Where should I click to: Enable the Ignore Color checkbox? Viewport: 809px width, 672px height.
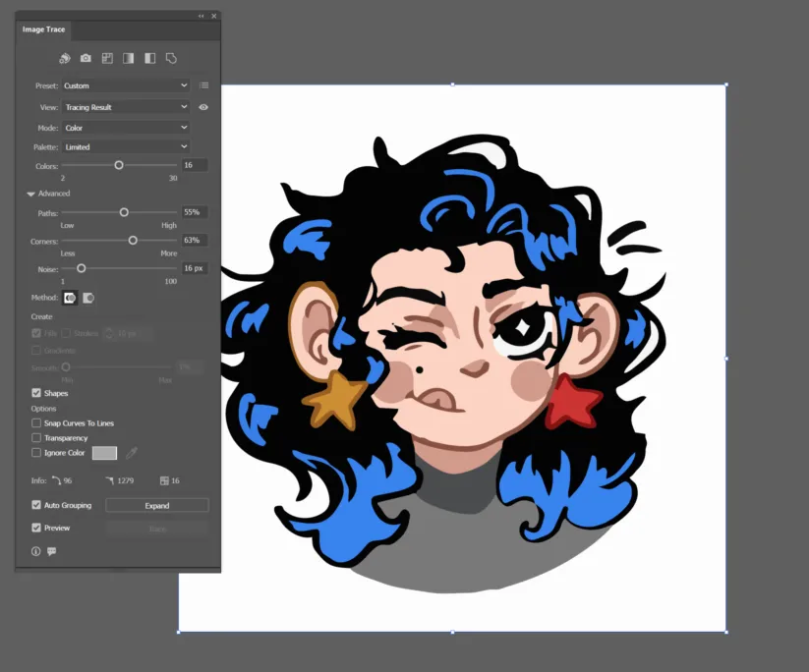[x=36, y=453]
